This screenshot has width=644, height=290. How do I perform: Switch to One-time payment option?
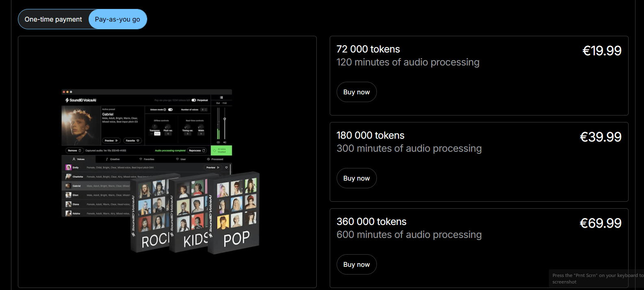tap(53, 19)
